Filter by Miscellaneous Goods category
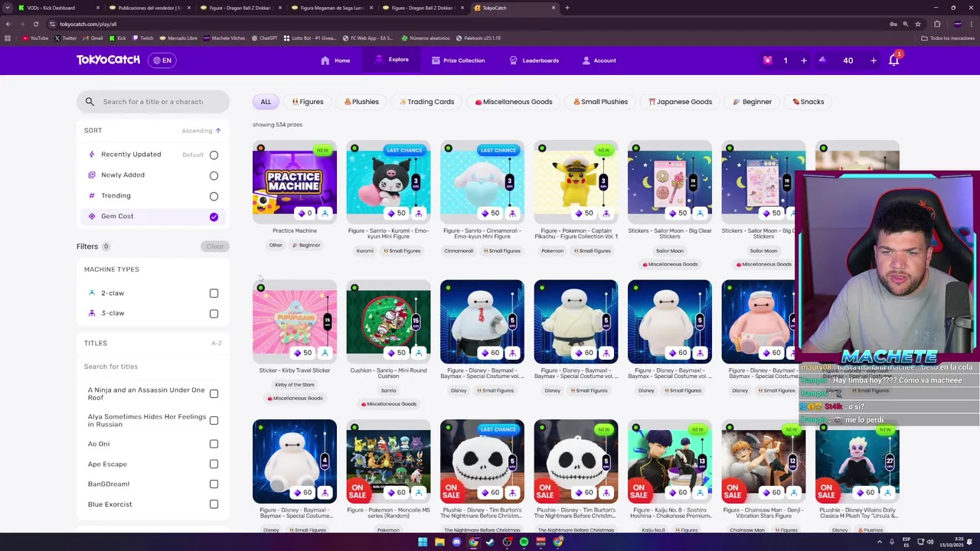This screenshot has width=980, height=551. click(x=513, y=102)
